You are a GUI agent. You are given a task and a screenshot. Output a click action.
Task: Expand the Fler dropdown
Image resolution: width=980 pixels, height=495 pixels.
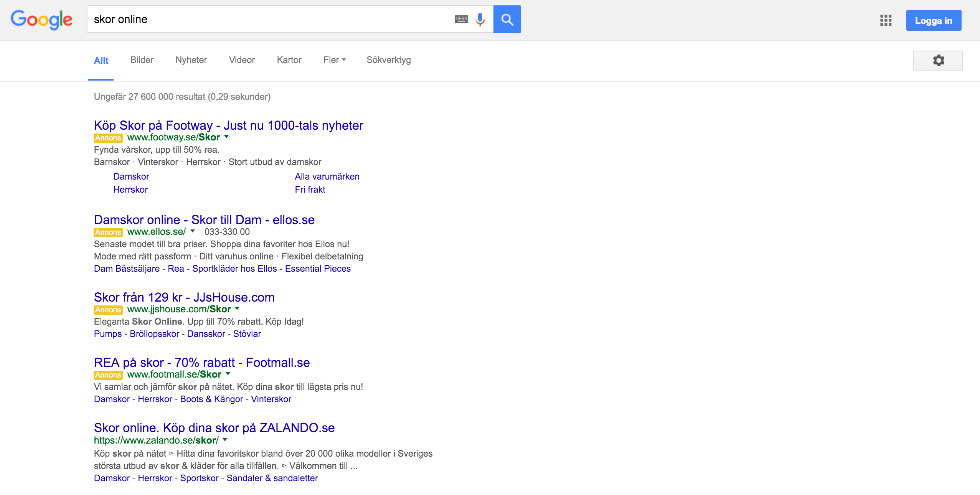click(335, 60)
